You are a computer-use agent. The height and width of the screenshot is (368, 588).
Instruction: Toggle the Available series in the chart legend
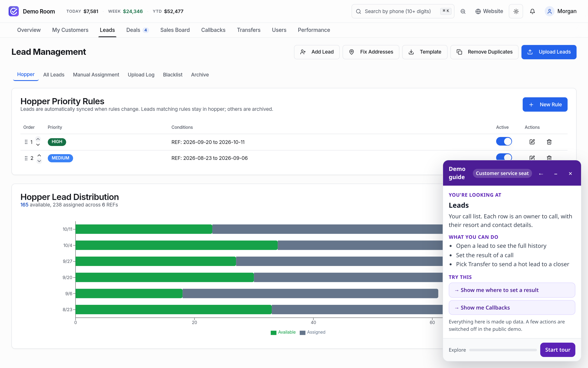(x=283, y=332)
